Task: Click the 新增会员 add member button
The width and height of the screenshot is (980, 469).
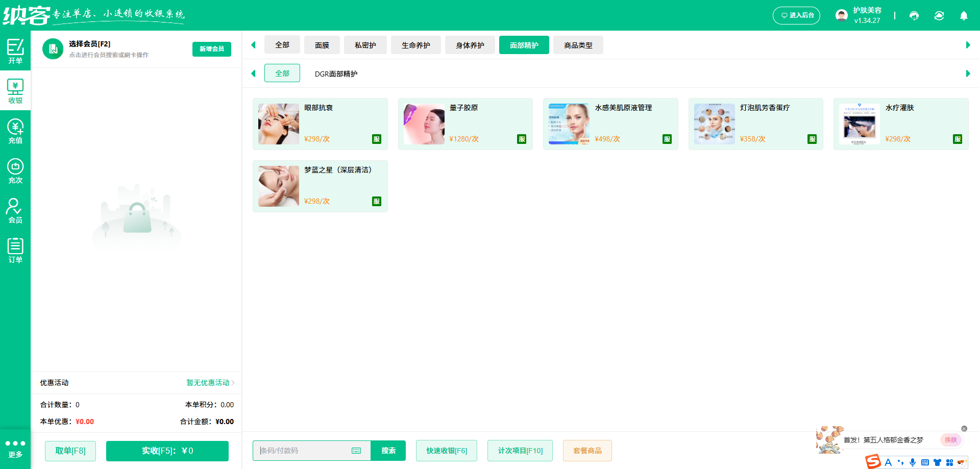Action: (x=211, y=49)
